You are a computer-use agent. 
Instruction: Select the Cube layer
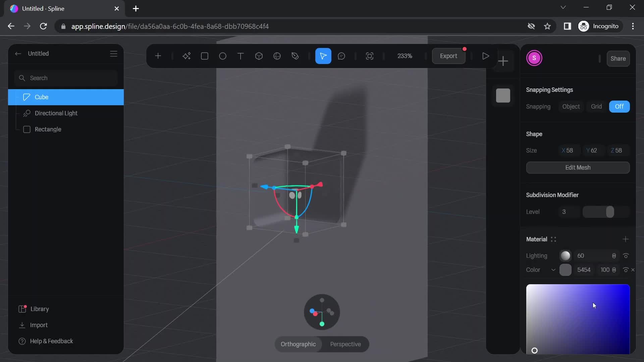66,97
